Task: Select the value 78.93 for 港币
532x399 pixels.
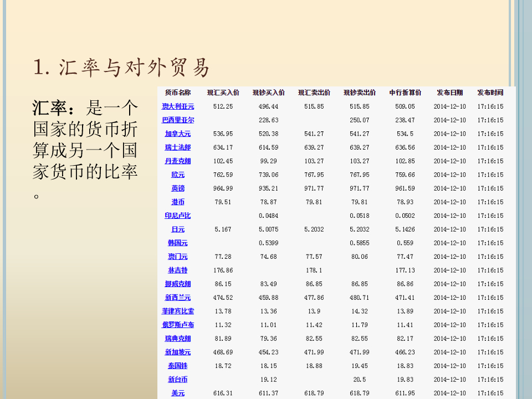Action: 405,202
